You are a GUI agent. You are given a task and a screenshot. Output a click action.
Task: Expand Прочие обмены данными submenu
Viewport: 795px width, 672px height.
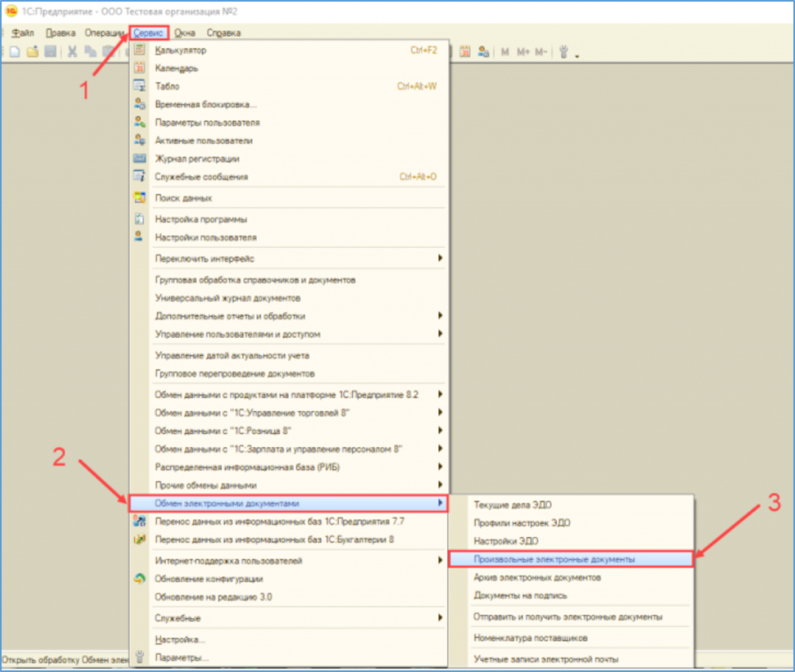tap(440, 484)
